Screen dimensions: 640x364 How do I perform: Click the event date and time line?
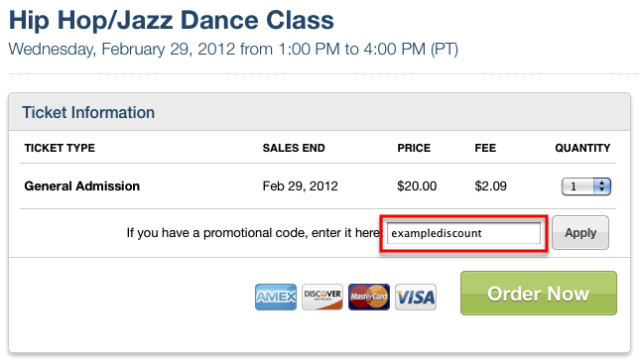[233, 50]
